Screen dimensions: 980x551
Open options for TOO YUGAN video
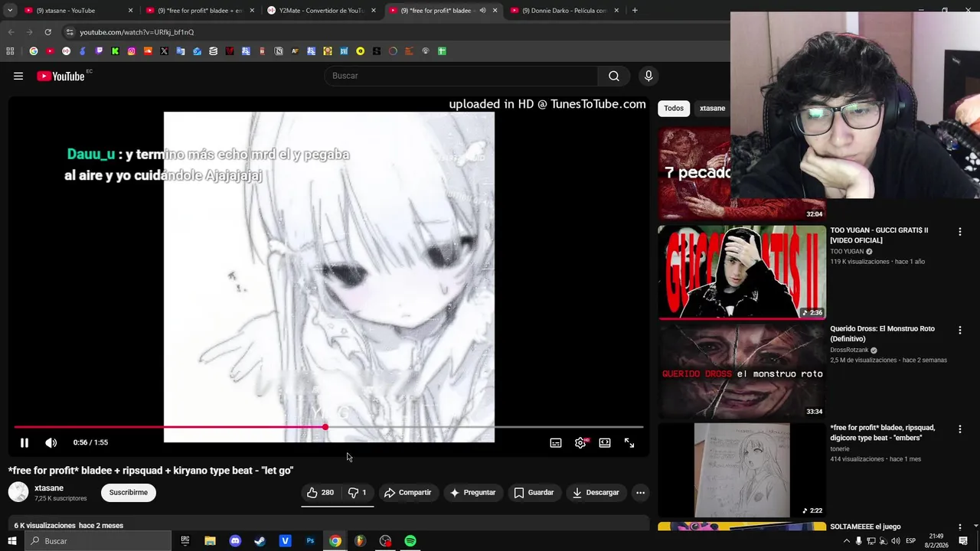(959, 231)
